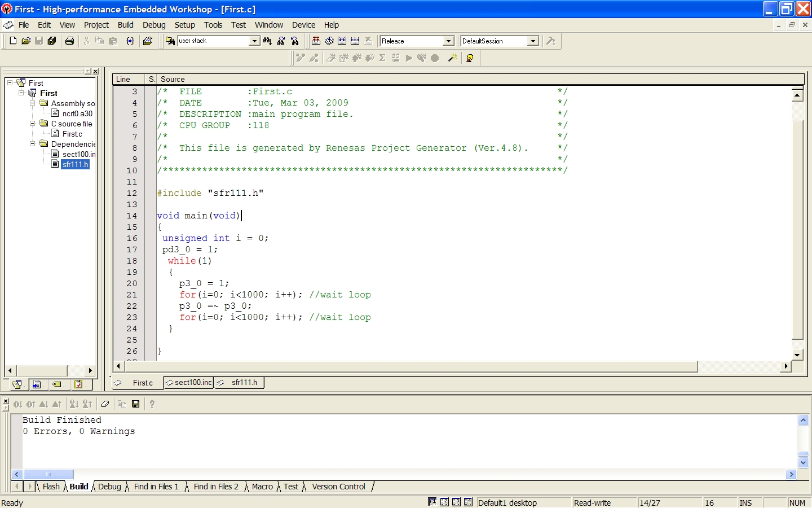Clear the output window with eraser icon
This screenshot has width=812, height=508.
[105, 404]
